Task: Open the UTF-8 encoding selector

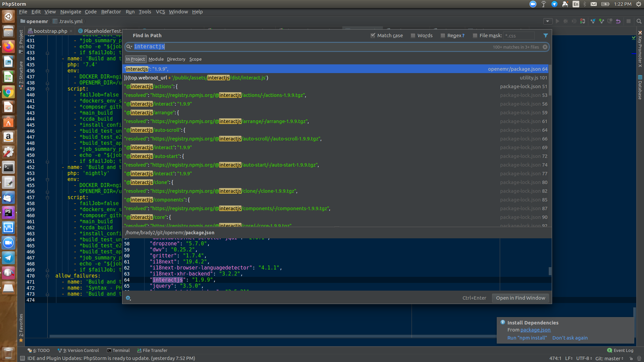Action: (583, 359)
